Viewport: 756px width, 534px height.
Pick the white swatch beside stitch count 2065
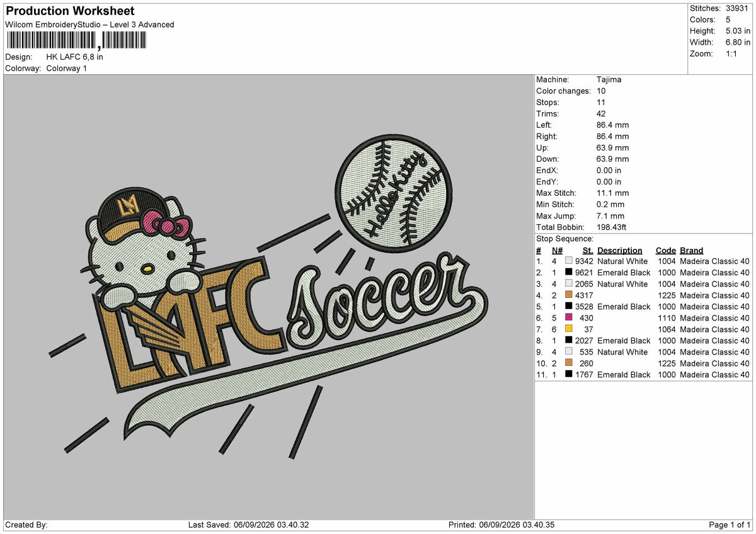[569, 284]
